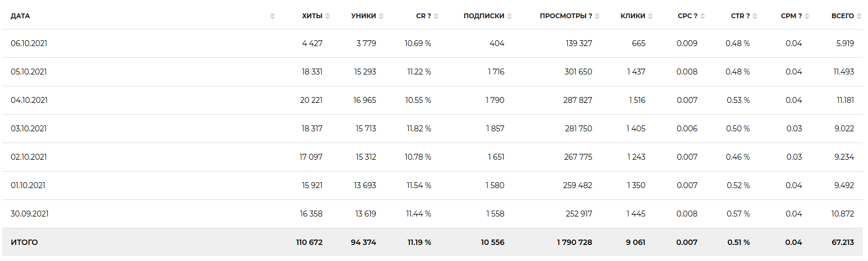
Task: Sort by УНИКИ using arrow icon
Action: [381, 16]
